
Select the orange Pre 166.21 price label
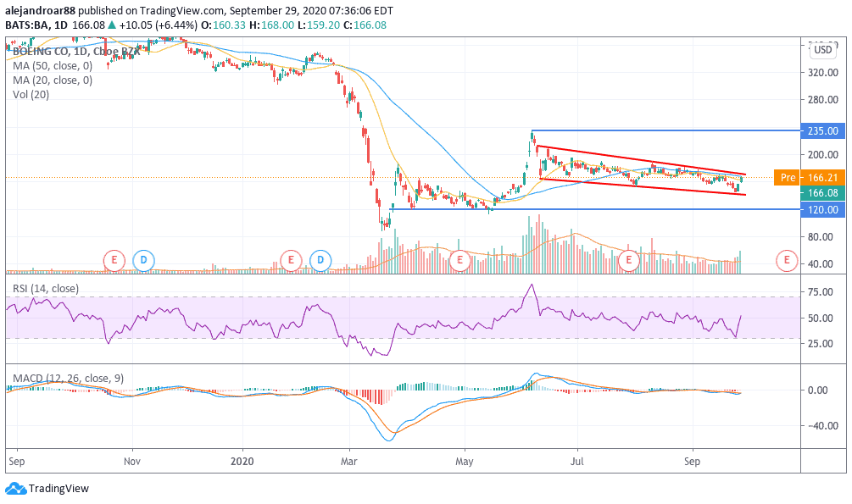(810, 178)
